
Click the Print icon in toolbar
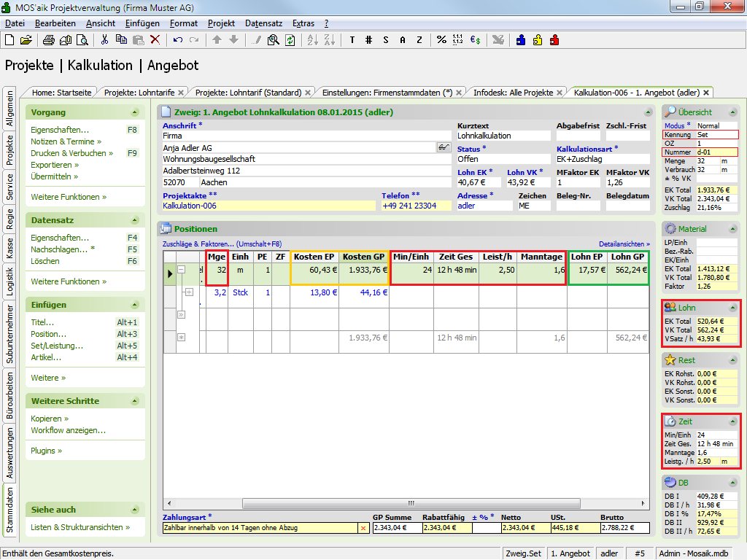48,40
